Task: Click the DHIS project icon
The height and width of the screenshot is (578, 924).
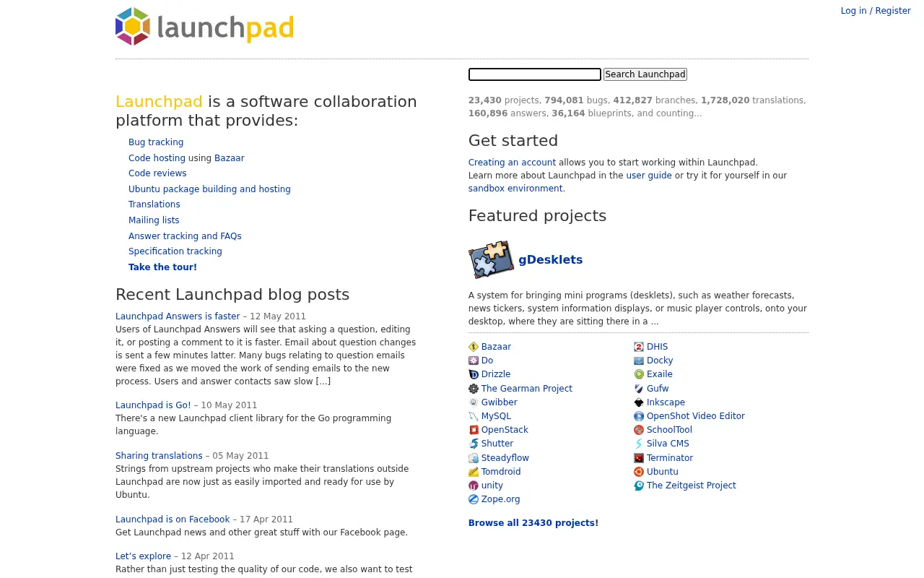Action: [639, 347]
